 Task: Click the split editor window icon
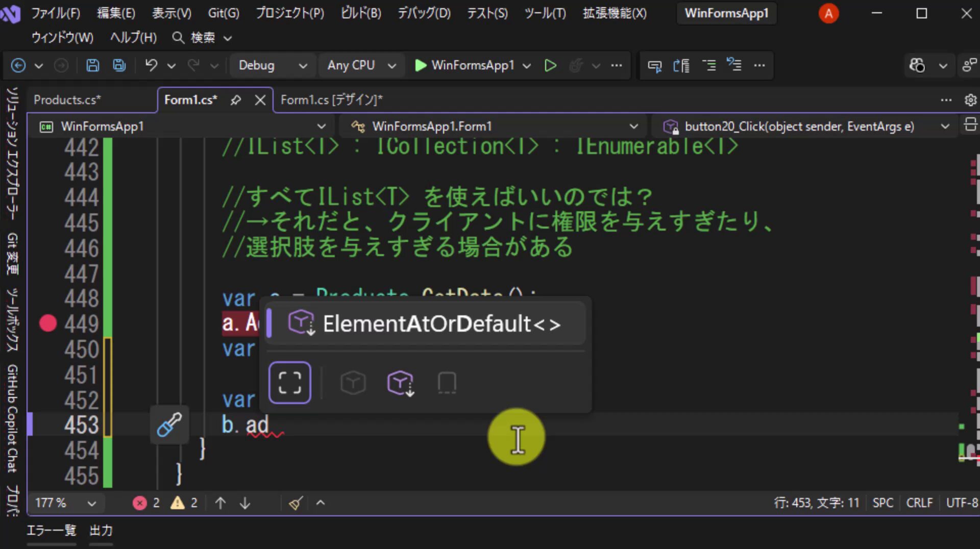pyautogui.click(x=970, y=125)
